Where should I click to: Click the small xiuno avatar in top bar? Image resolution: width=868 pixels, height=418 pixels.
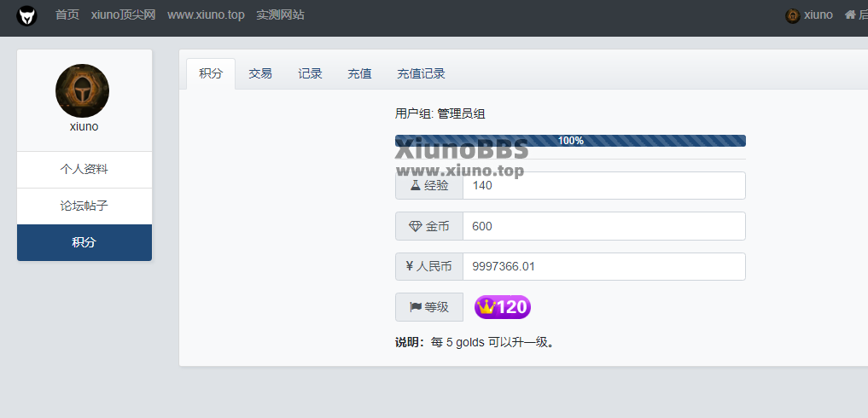tap(793, 15)
